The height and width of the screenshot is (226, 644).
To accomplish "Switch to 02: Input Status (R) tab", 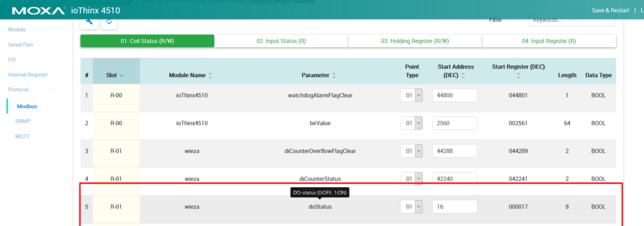I will (x=281, y=41).
